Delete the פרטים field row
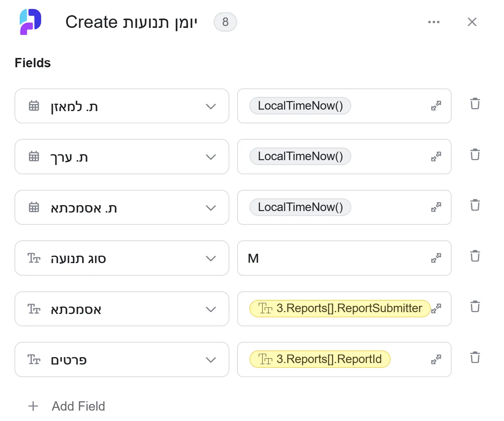This screenshot has width=504, height=421. coord(475,357)
